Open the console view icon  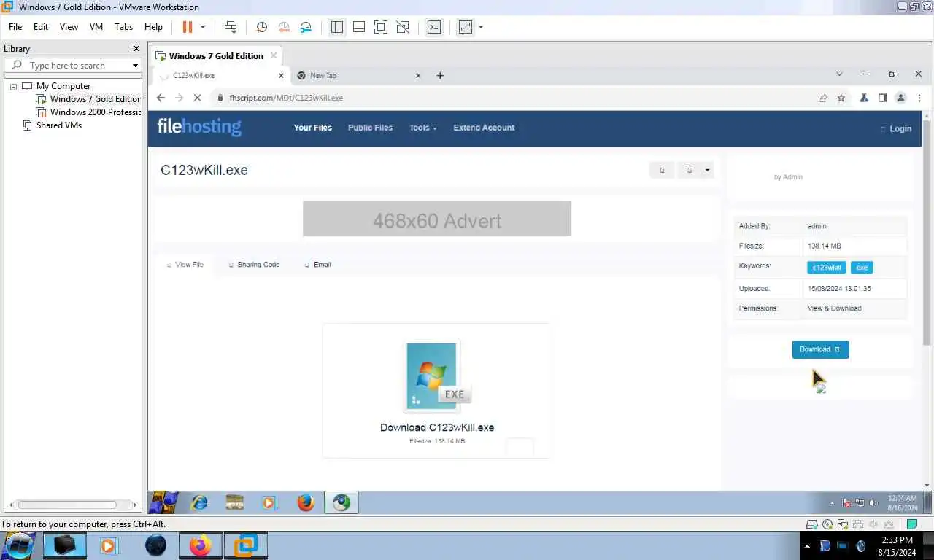point(433,27)
